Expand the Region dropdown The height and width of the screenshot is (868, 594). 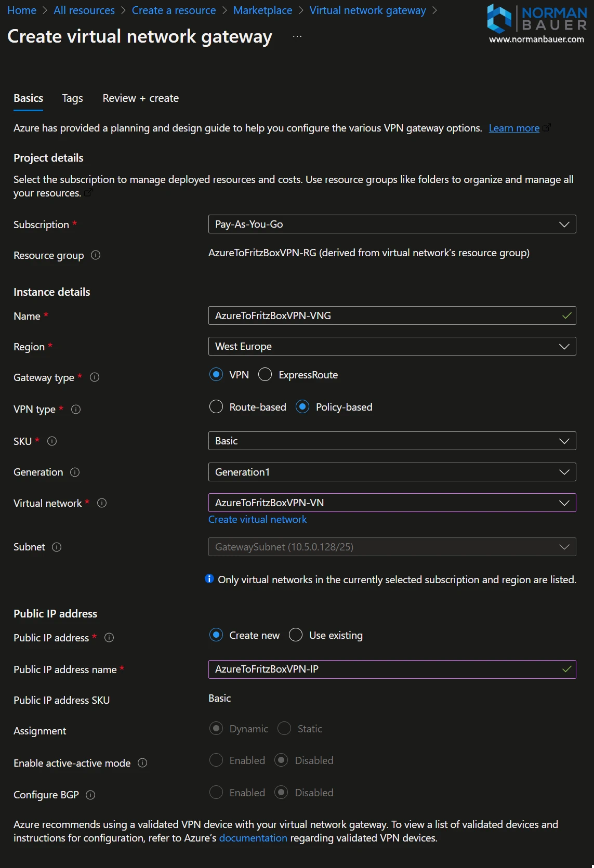392,346
